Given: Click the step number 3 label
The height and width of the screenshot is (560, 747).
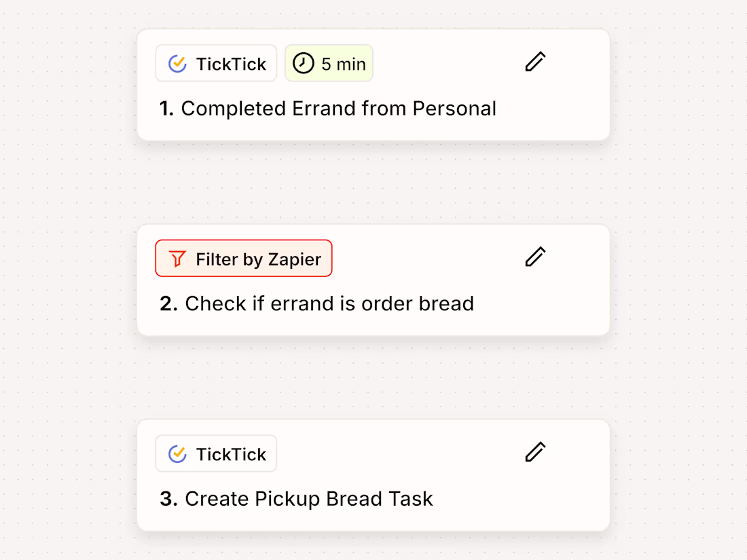Looking at the screenshot, I should (x=168, y=498).
